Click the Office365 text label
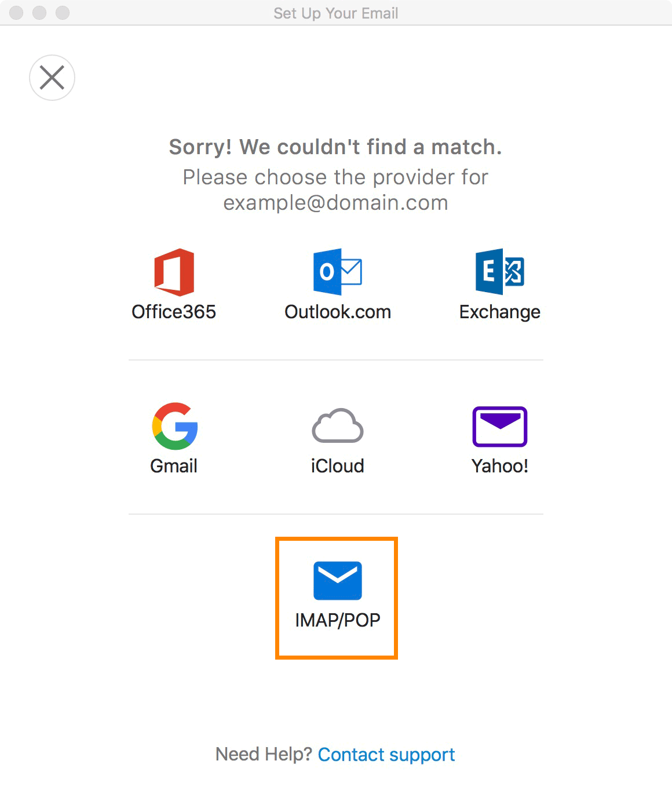Screen dimensions: 672x808 pyautogui.click(x=174, y=312)
